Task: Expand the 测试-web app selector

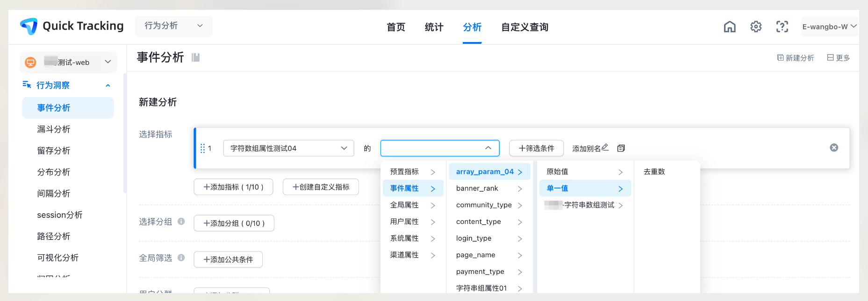Action: 69,63
